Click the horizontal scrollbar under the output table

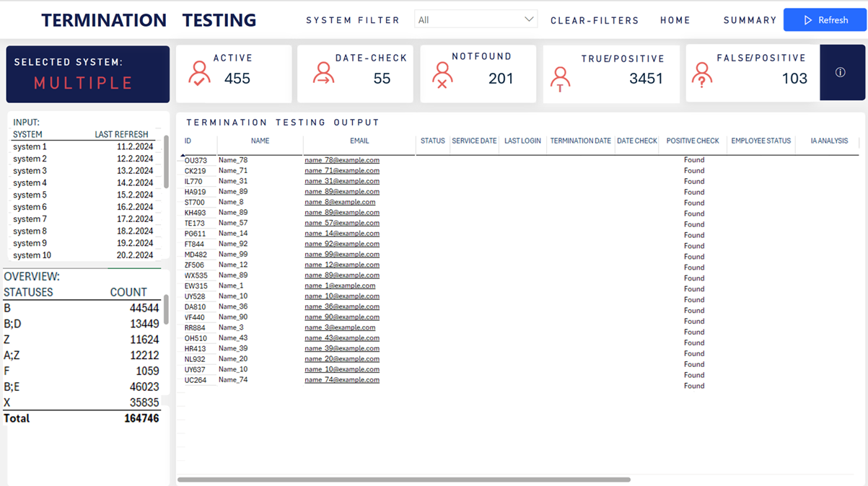[x=404, y=480]
